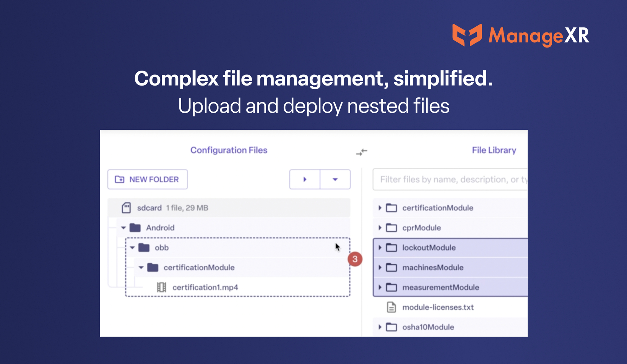Click the Android folder icon
The image size is (627, 364).
(x=135, y=228)
